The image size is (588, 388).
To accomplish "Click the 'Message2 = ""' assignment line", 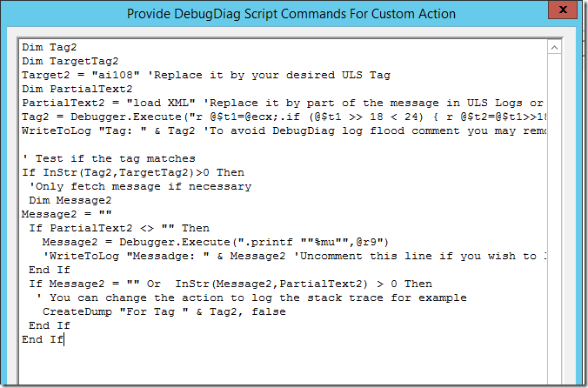I will pos(66,214).
